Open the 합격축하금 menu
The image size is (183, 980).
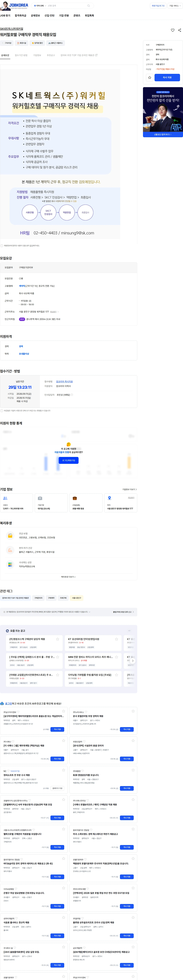(21, 16)
